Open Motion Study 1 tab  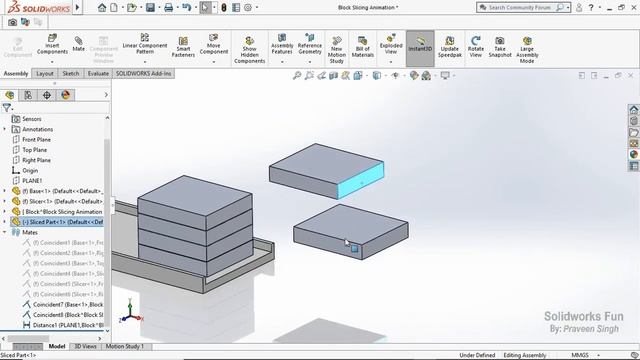coord(125,346)
